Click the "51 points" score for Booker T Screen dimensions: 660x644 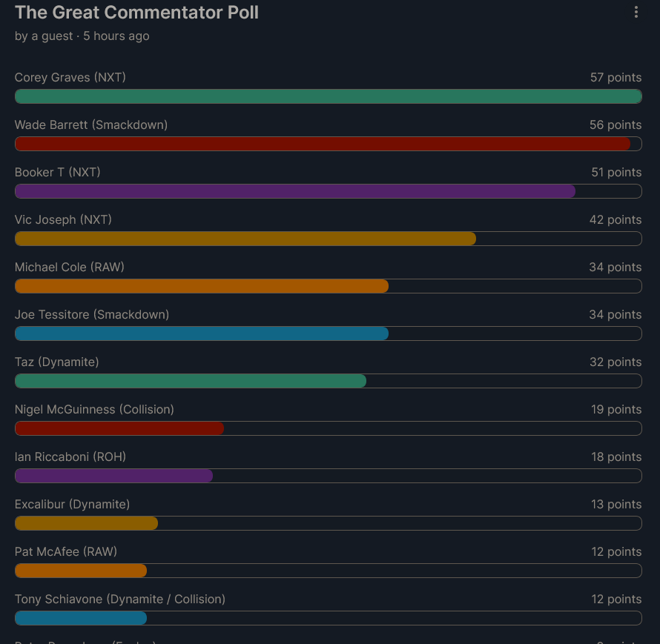coord(616,173)
